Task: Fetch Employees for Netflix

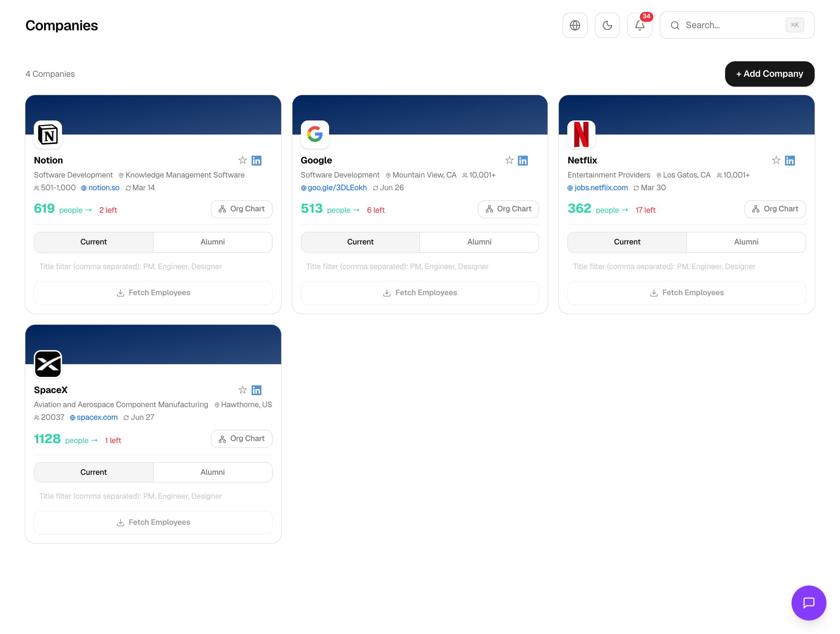Action: pos(687,293)
